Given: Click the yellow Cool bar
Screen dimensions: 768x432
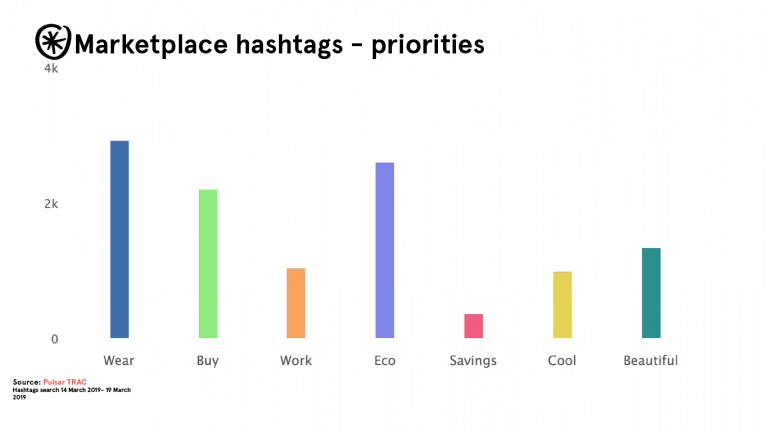Looking at the screenshot, I should pyautogui.click(x=562, y=304).
